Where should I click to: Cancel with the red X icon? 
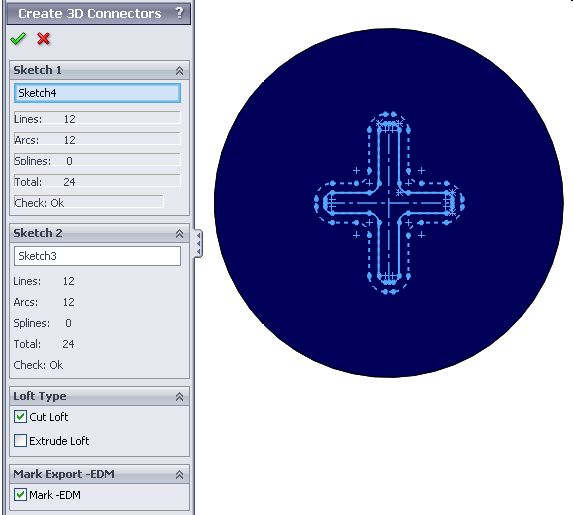pyautogui.click(x=43, y=38)
